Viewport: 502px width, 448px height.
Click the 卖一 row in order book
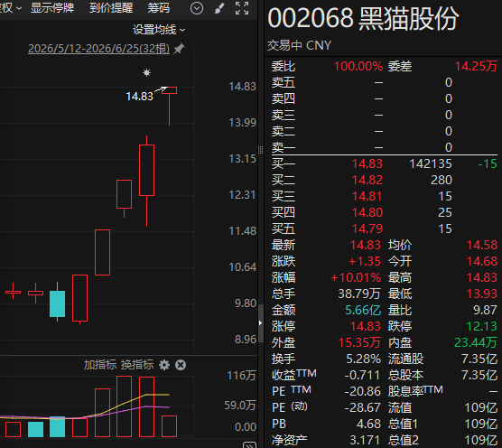385,147
